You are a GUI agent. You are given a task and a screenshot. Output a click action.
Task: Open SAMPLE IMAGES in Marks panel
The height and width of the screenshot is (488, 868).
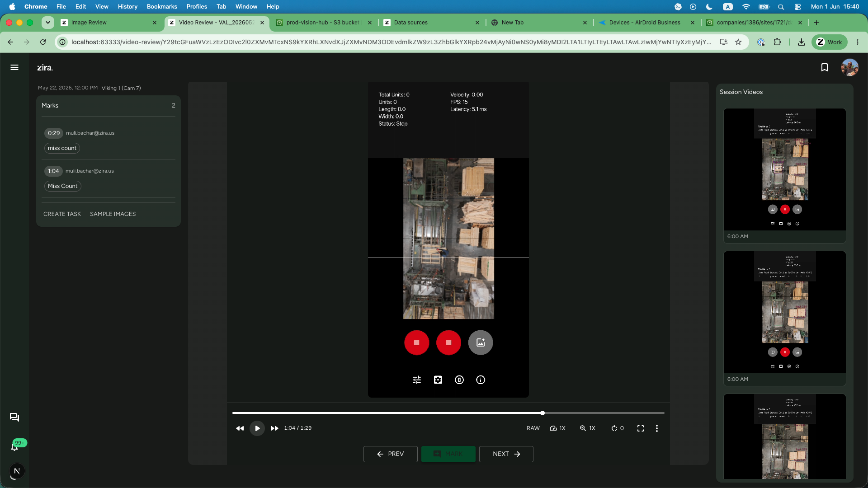[113, 214]
